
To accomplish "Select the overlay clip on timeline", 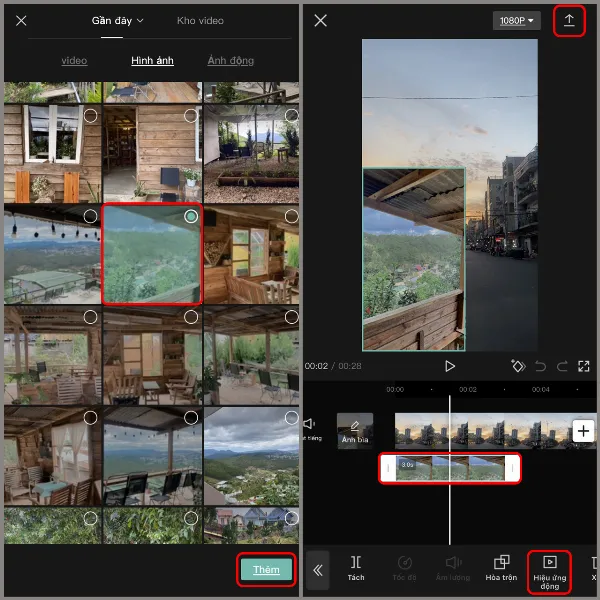I will 450,468.
